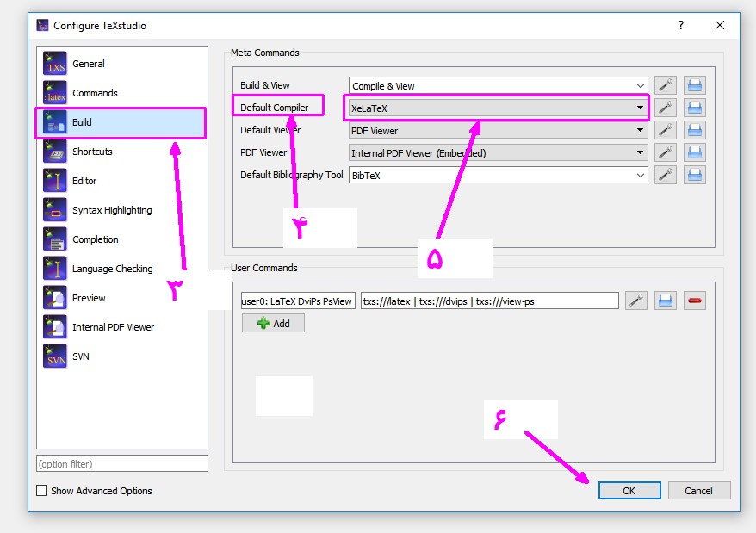Reset Build & View with blue icon

click(695, 85)
